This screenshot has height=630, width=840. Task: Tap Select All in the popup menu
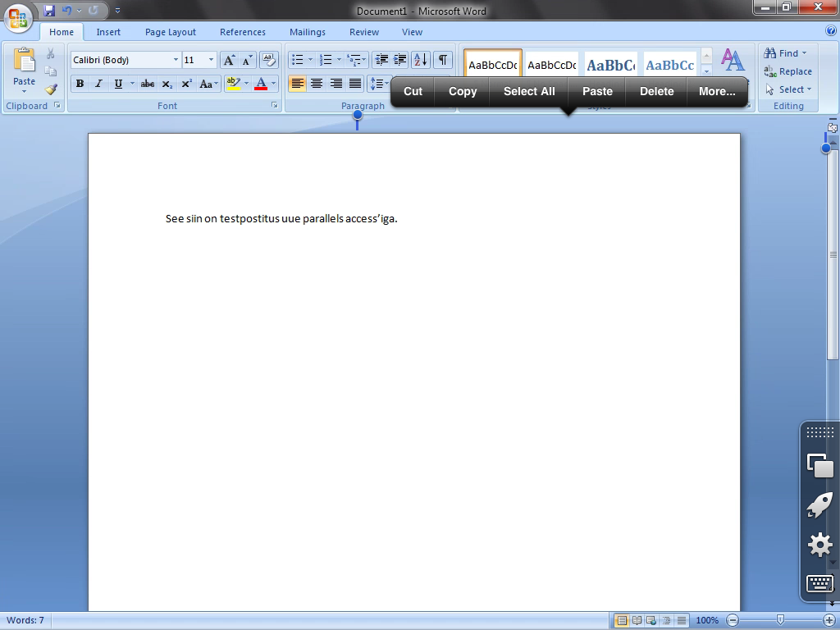(x=529, y=91)
